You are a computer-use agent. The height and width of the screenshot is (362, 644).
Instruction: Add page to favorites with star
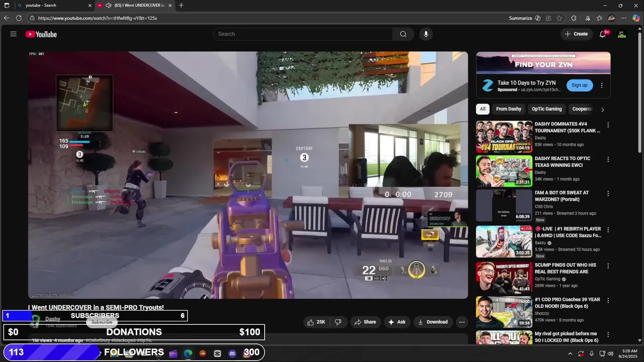tap(559, 18)
